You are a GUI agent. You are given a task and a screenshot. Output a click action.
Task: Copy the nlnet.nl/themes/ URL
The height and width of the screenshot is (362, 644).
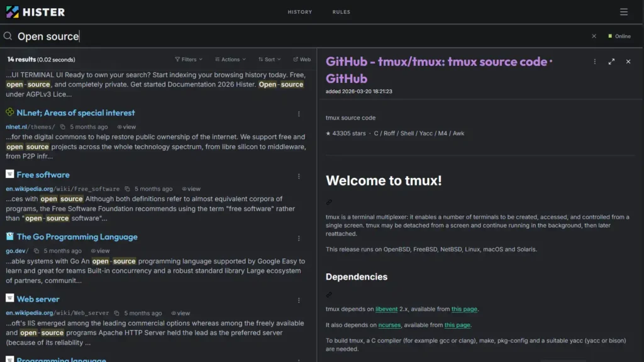62,127
